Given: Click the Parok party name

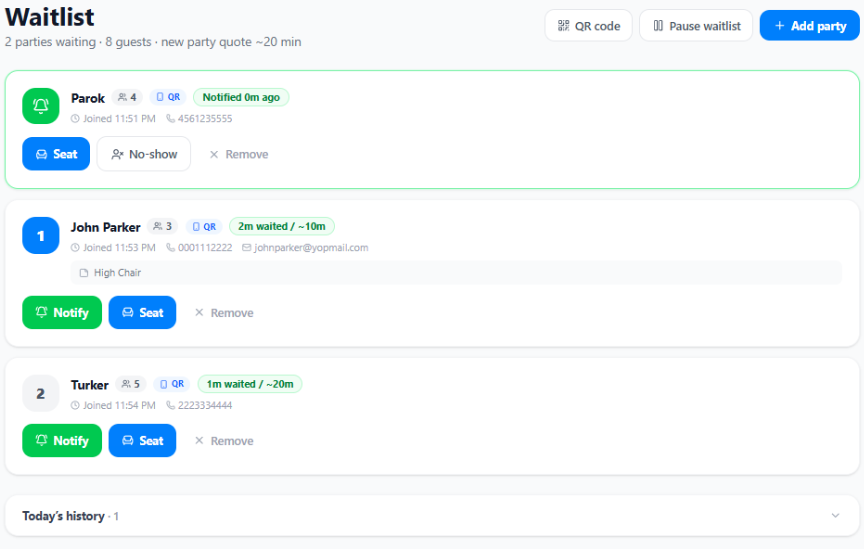Looking at the screenshot, I should coord(88,98).
